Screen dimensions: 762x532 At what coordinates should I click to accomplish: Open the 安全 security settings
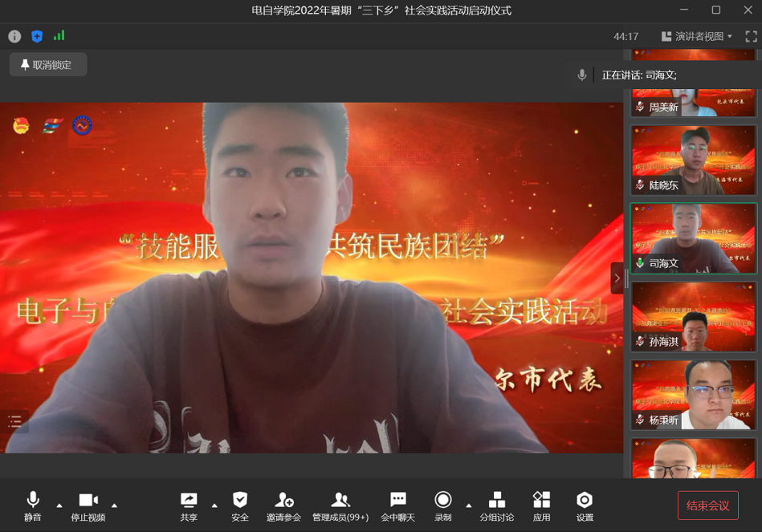pyautogui.click(x=239, y=506)
